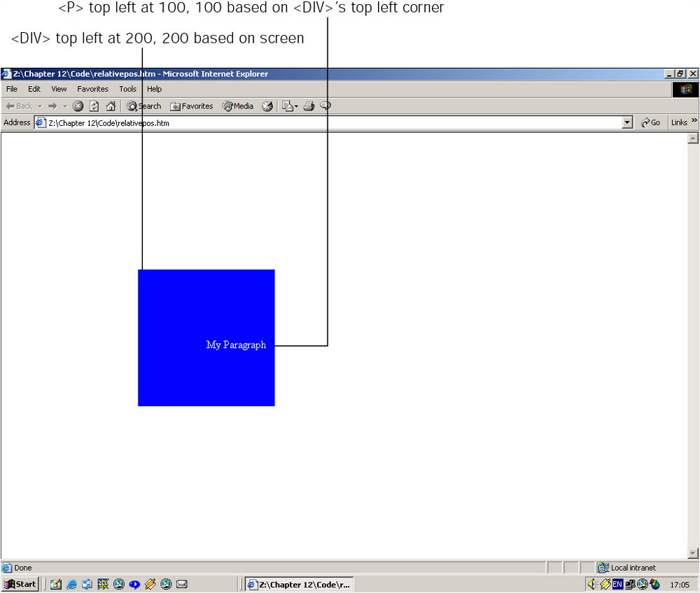
Task: Open the Search pane
Action: [x=143, y=106]
